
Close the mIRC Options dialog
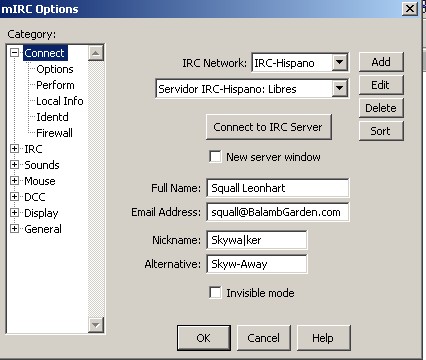(410, 8)
